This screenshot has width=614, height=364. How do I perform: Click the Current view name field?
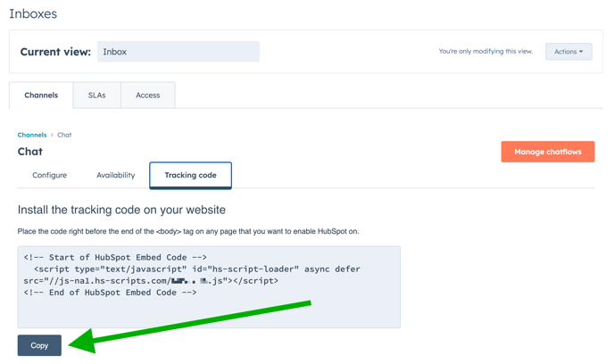click(178, 52)
